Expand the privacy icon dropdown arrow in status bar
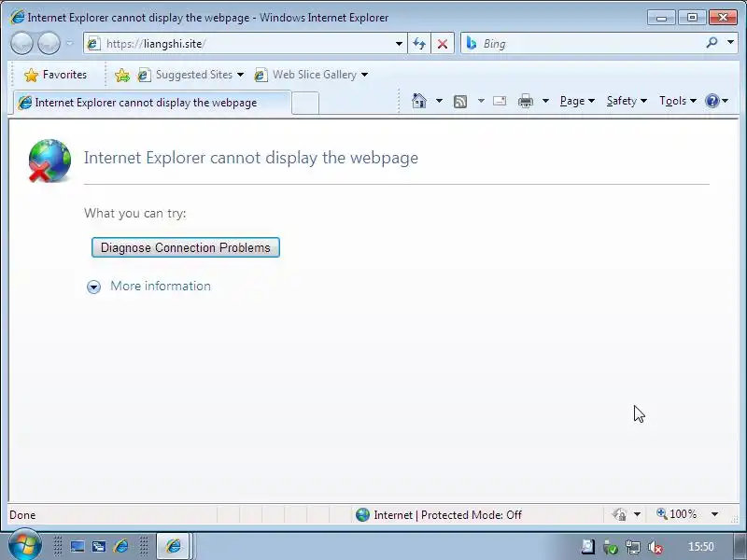This screenshot has width=747, height=560. click(x=637, y=515)
